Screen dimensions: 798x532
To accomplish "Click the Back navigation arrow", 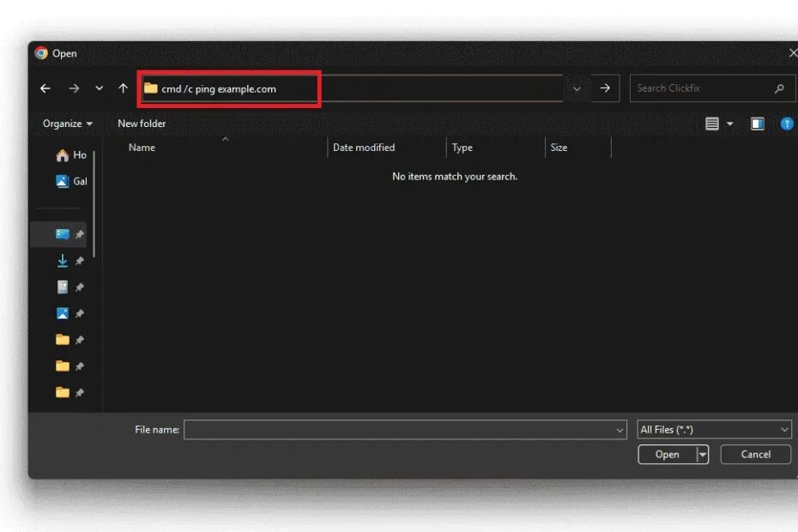I will (x=45, y=88).
